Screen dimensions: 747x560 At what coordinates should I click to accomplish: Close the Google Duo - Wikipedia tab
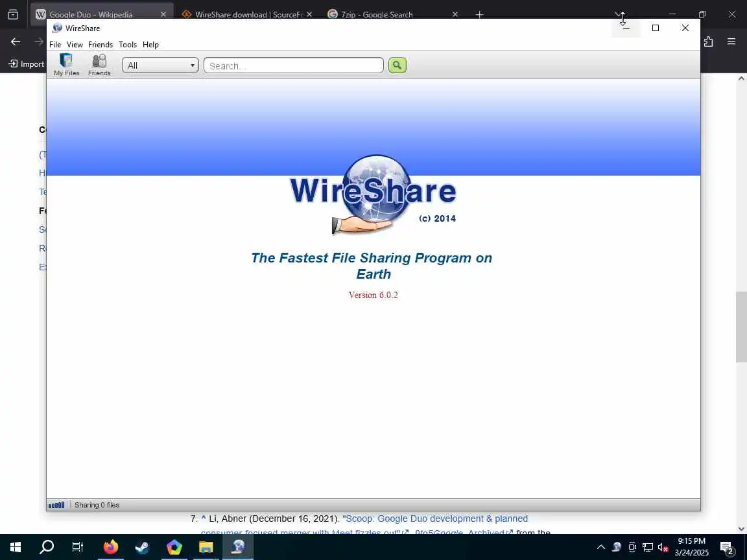(x=163, y=14)
